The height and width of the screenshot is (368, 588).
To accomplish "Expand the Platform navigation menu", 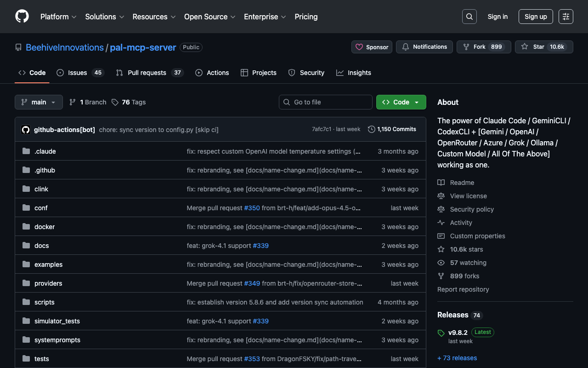I will click(58, 17).
